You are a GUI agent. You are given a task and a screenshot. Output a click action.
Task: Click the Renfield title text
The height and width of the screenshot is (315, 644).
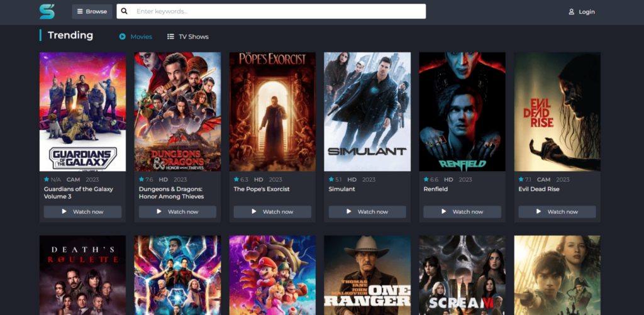point(435,189)
